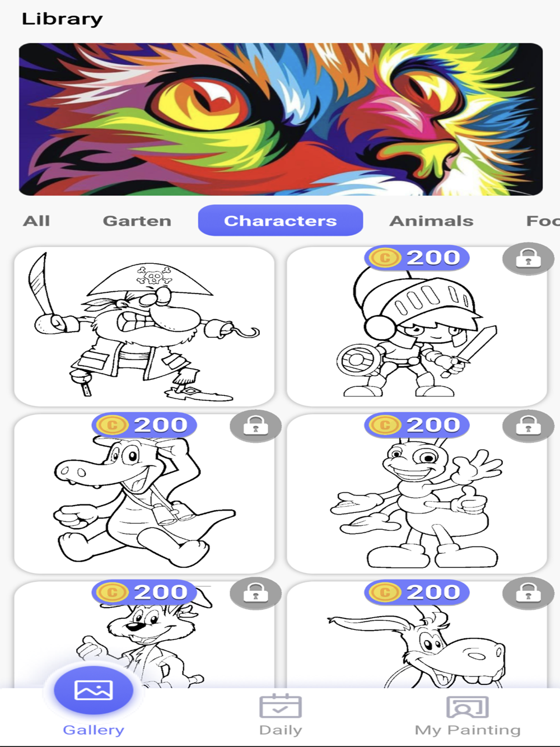Tap the lock icon on crocodile drawing

click(255, 426)
